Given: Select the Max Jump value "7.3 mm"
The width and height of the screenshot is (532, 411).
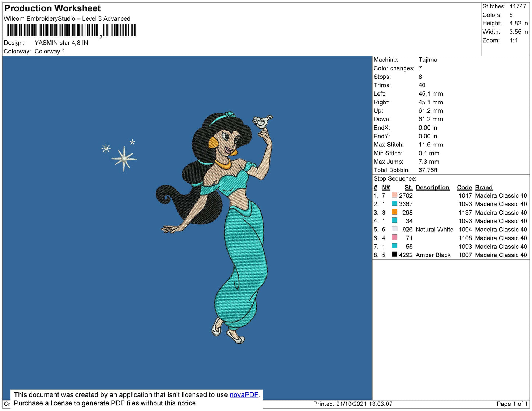Looking at the screenshot, I should [x=429, y=162].
